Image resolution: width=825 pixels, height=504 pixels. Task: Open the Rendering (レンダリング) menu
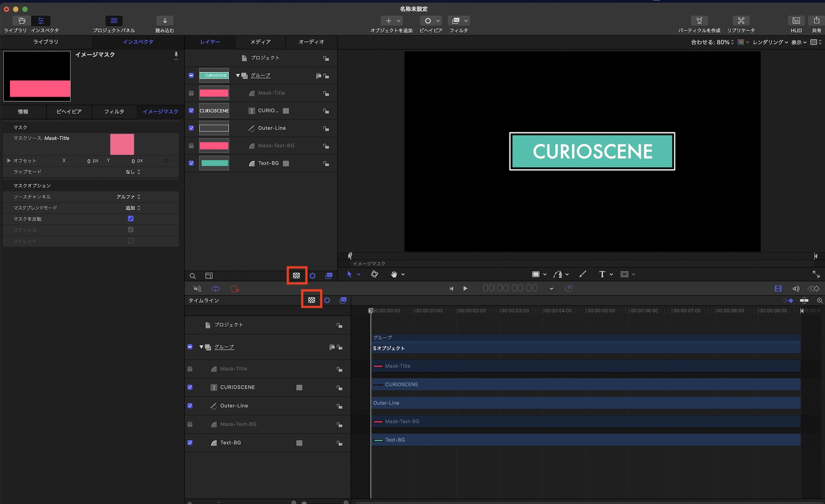pos(770,42)
